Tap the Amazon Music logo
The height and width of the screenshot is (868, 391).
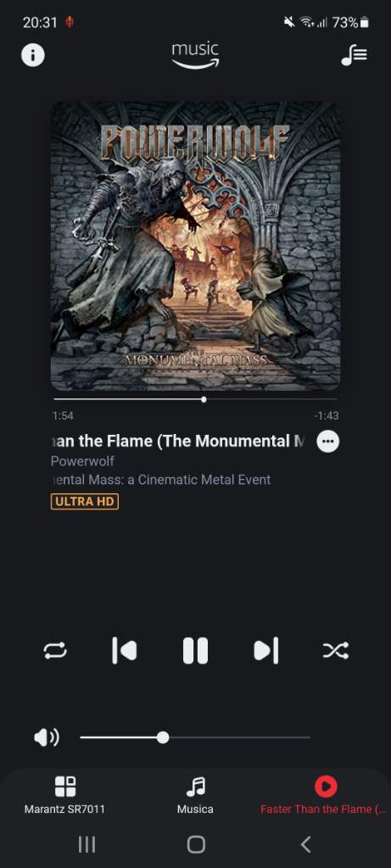pos(195,55)
